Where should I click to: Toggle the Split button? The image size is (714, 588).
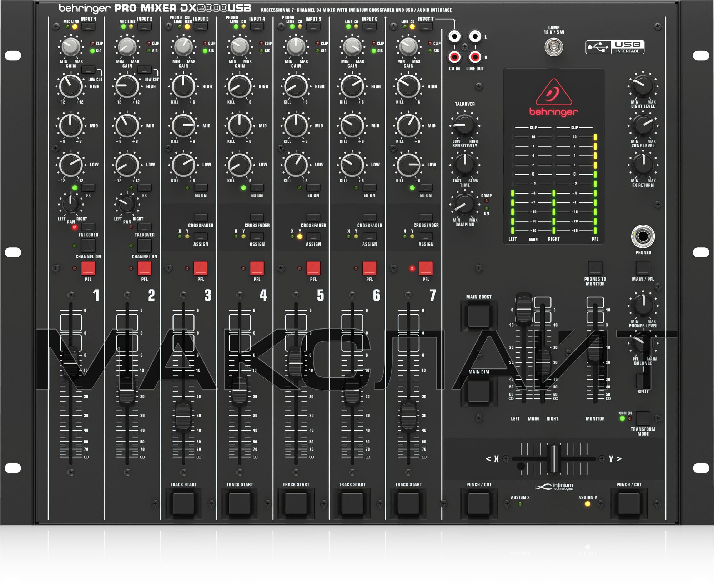pyautogui.click(x=643, y=381)
